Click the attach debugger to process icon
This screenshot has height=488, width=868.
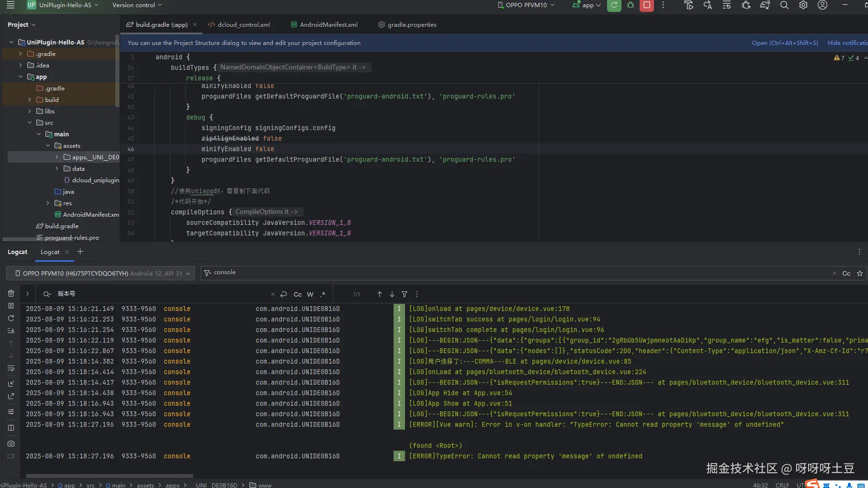point(746,5)
